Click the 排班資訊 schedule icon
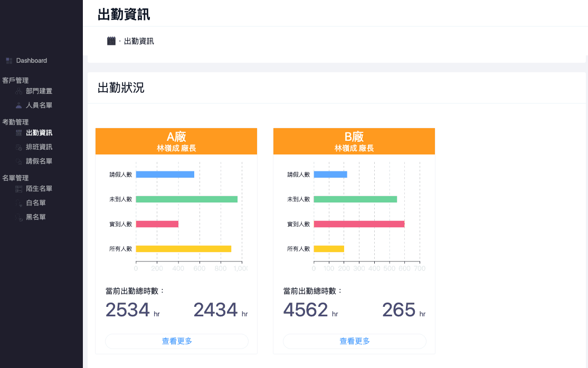This screenshot has height=368, width=588. pyautogui.click(x=19, y=147)
